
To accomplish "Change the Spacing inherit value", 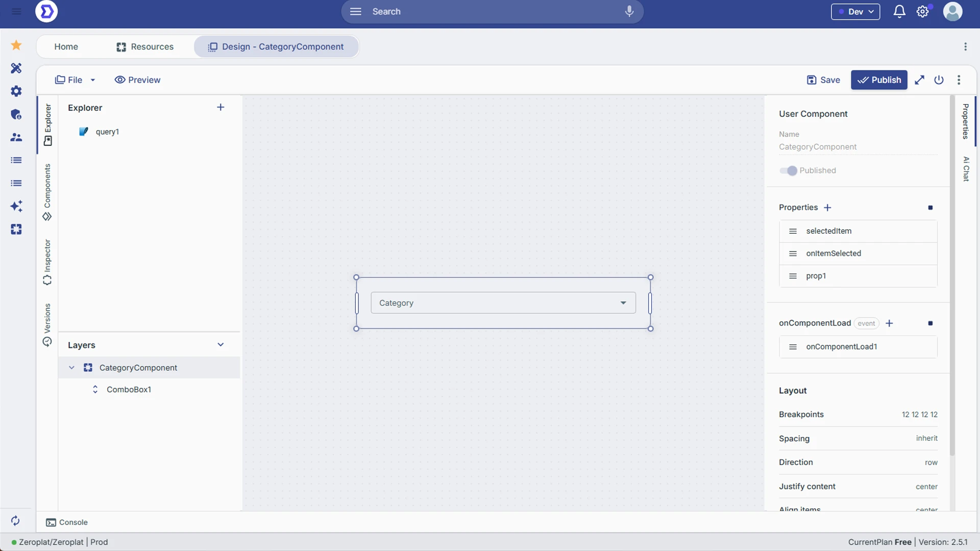I will (926, 438).
